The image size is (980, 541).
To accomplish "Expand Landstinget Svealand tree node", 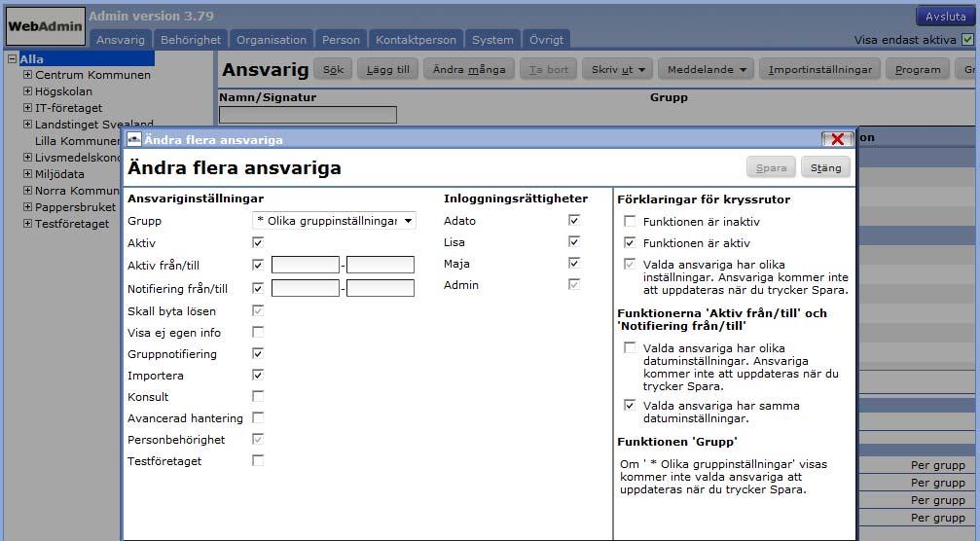I will click(x=27, y=124).
